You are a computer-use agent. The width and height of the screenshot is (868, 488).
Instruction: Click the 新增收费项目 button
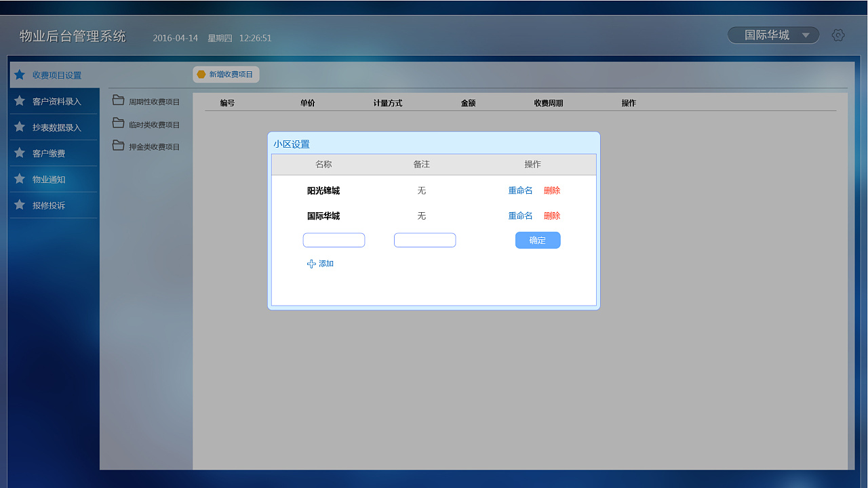tap(226, 75)
